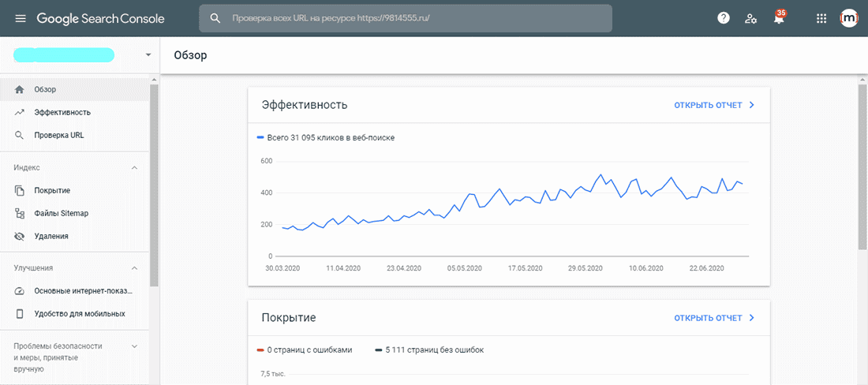Open Удобство для мобильных sidebar item
The height and width of the screenshot is (385, 868).
(x=75, y=314)
